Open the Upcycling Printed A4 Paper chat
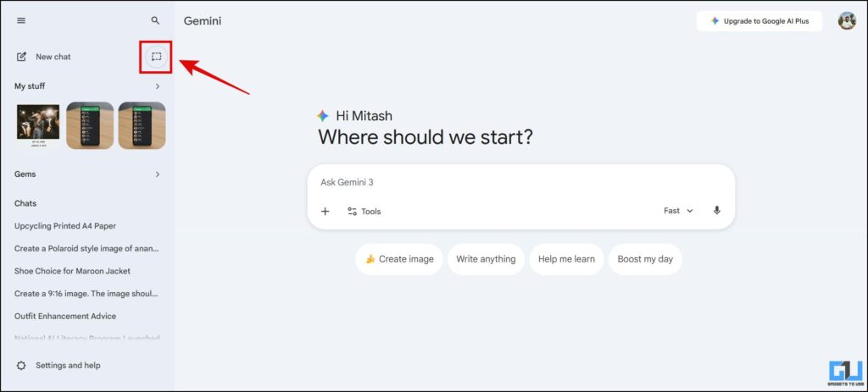 tap(65, 226)
